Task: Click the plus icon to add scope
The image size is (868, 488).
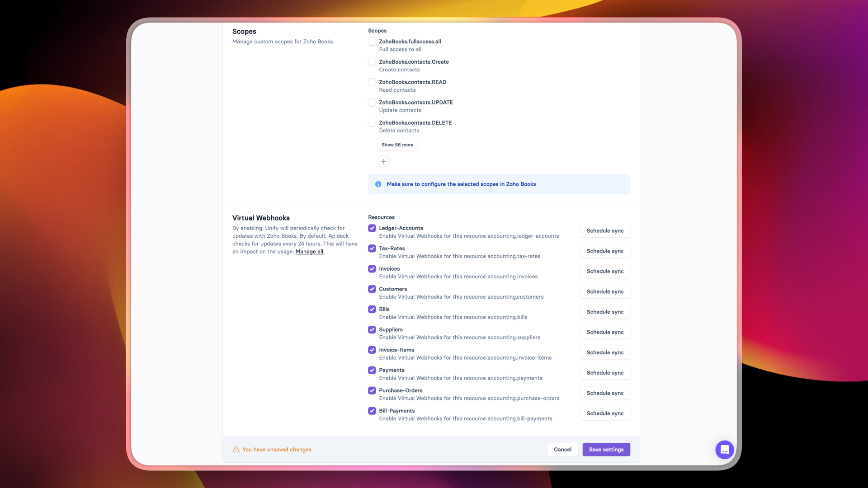Action: tap(383, 161)
